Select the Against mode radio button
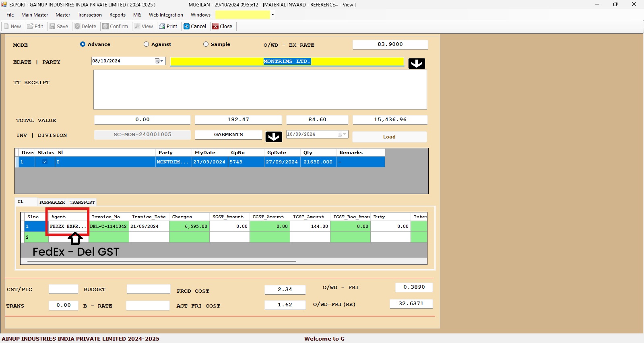644x343 pixels. pos(146,44)
